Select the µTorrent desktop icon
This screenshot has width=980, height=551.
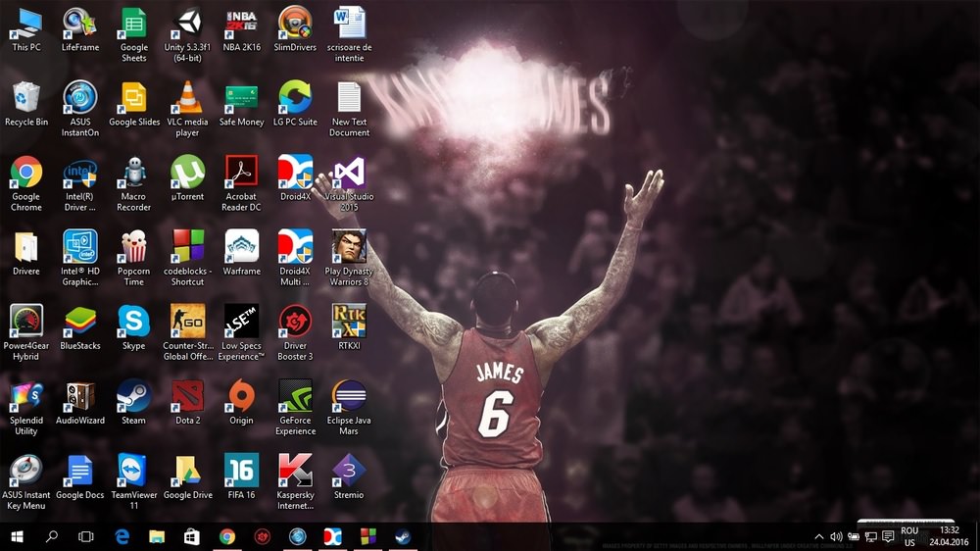point(187,173)
